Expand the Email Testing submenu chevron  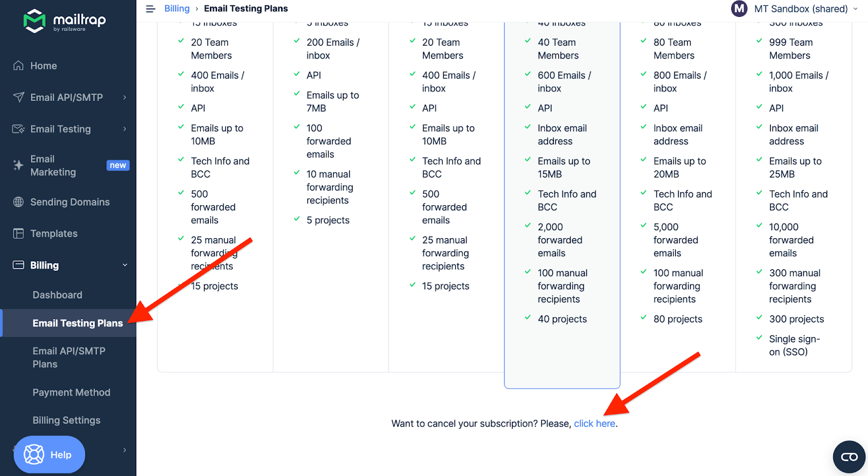[x=125, y=129]
